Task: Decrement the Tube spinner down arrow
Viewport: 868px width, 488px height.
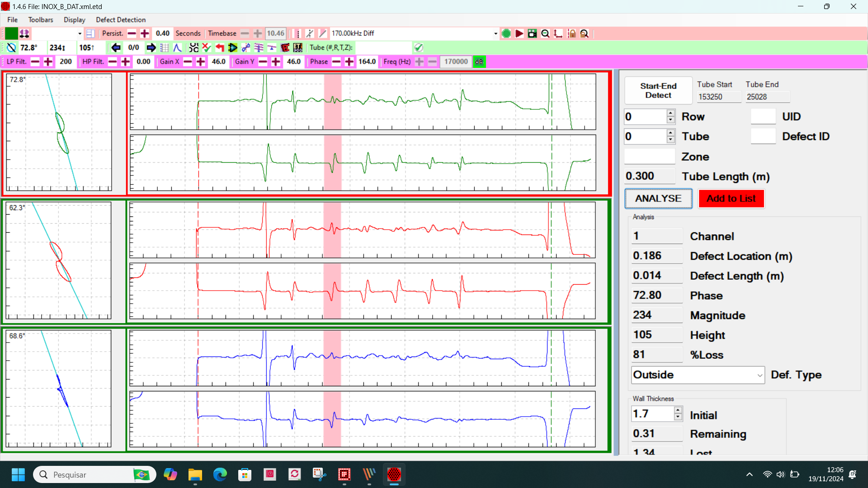Action: 670,140
